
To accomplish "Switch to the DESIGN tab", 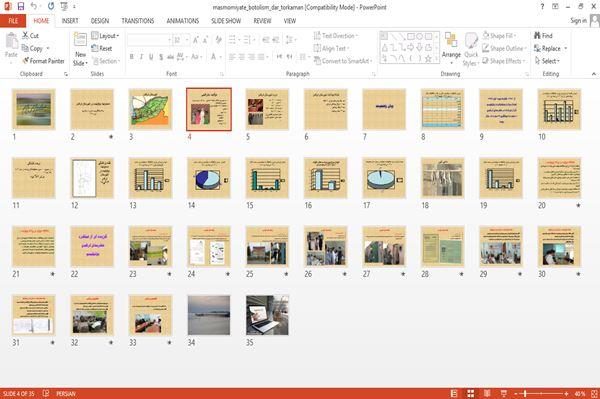I will [100, 21].
